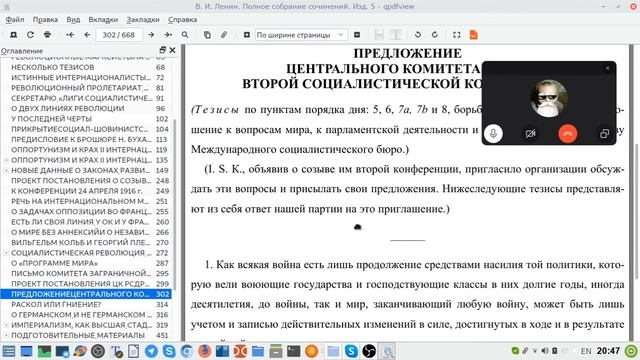Click caller avatar in call window
The height and width of the screenshot is (360, 640).
click(x=549, y=99)
